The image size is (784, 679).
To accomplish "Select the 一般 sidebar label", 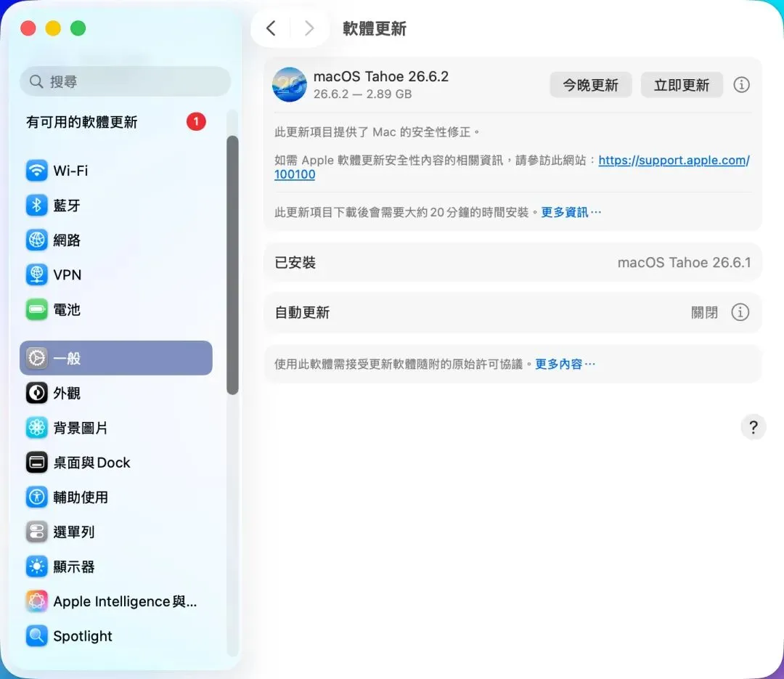I will click(67, 358).
